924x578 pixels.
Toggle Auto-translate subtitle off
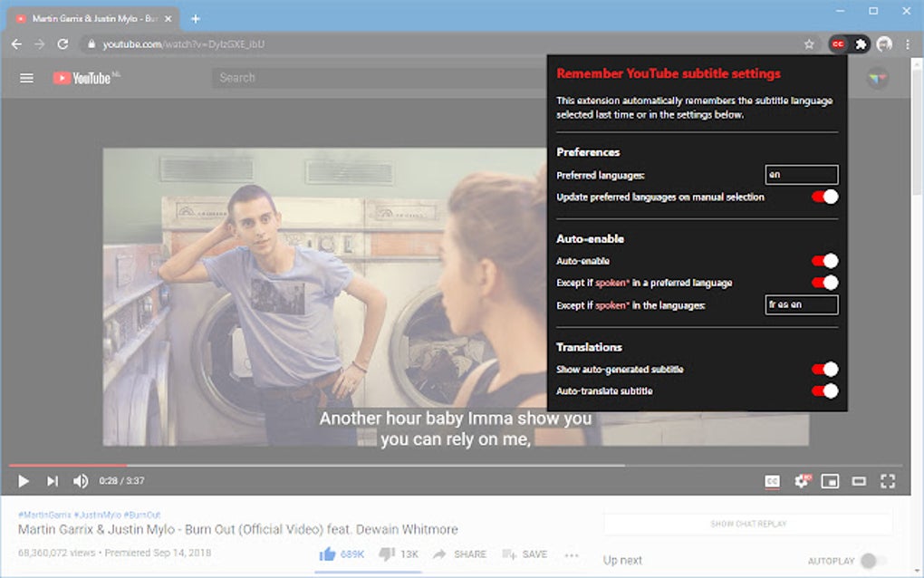(x=825, y=390)
